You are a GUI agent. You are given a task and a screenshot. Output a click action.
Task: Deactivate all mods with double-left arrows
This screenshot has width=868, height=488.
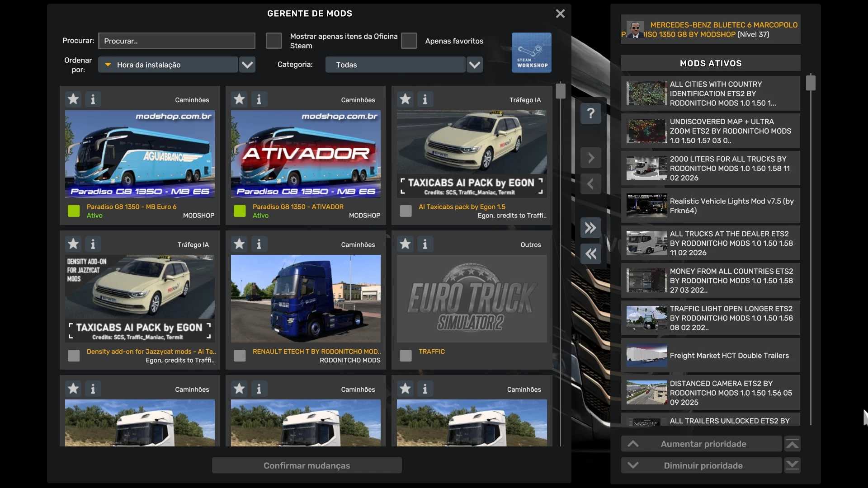pos(590,254)
